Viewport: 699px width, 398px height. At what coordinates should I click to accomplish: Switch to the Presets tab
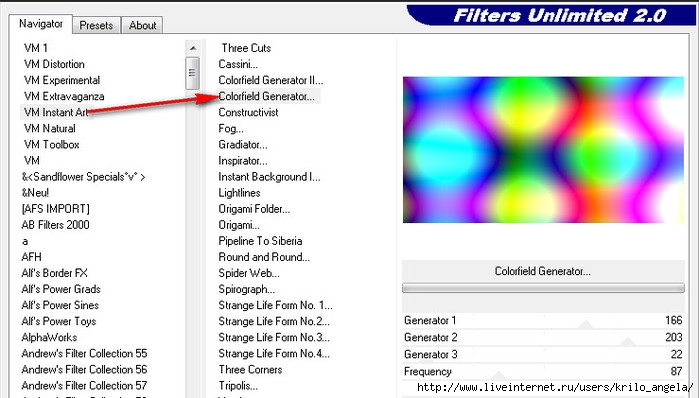(96, 25)
